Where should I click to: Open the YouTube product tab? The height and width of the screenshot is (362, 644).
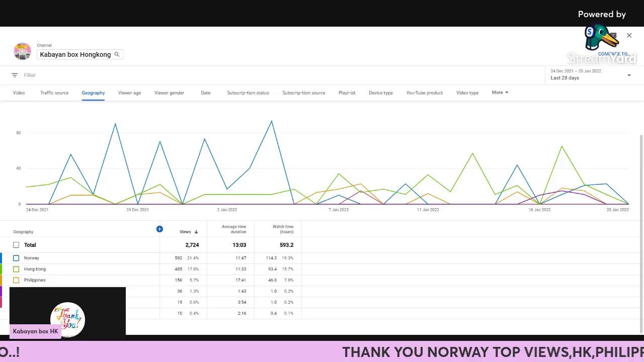[425, 93]
